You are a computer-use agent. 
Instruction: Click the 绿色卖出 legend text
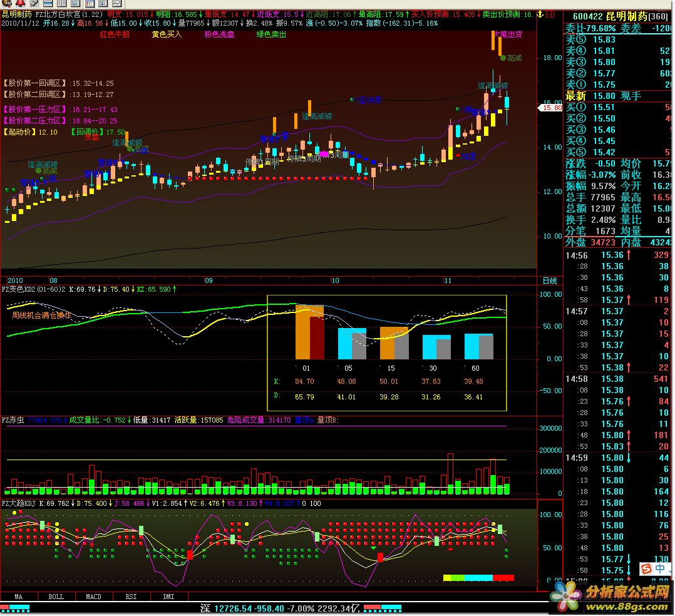pyautogui.click(x=271, y=34)
